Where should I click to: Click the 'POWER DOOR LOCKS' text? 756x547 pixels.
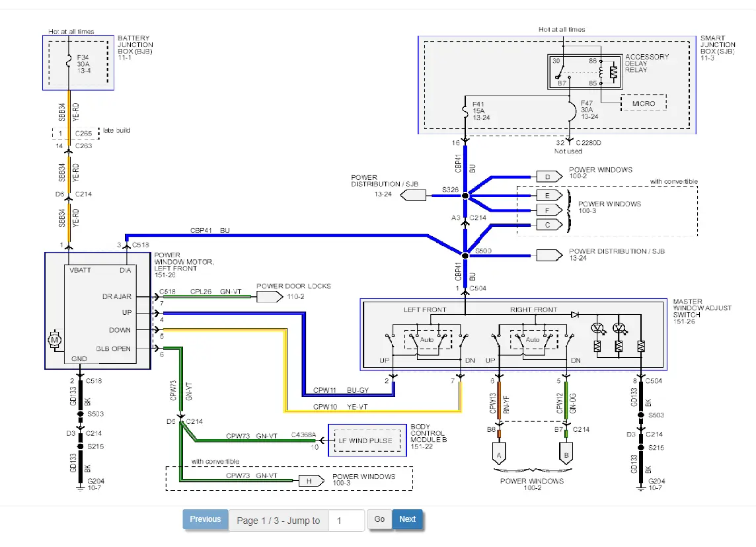[293, 286]
